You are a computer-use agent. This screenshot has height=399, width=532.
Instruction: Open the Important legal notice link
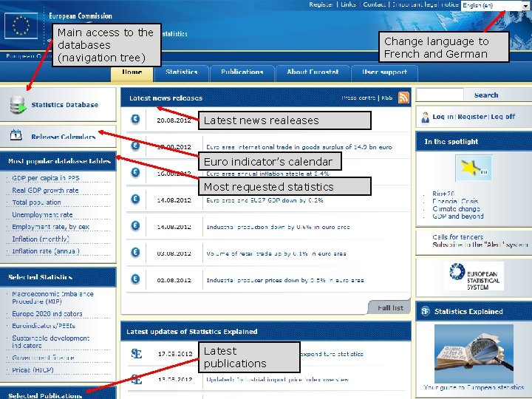click(426, 4)
